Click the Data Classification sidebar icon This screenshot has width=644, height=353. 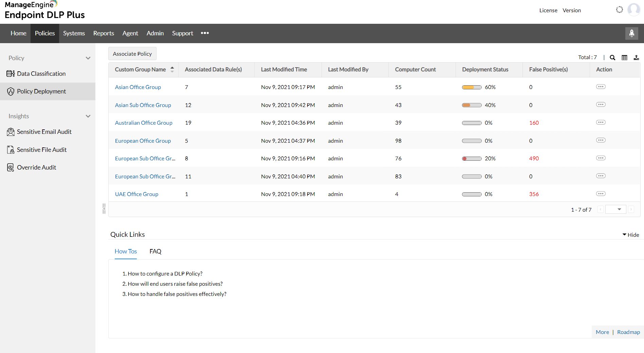tap(11, 73)
